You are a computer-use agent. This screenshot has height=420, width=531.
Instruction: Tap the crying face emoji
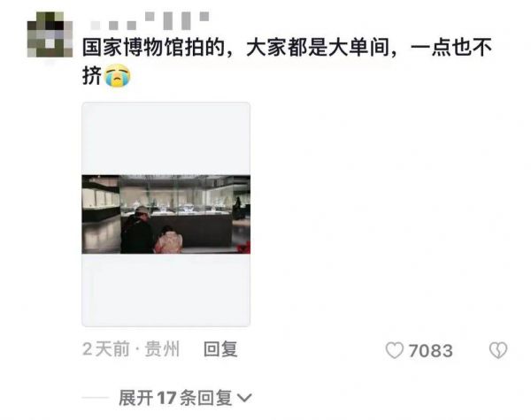click(x=117, y=76)
